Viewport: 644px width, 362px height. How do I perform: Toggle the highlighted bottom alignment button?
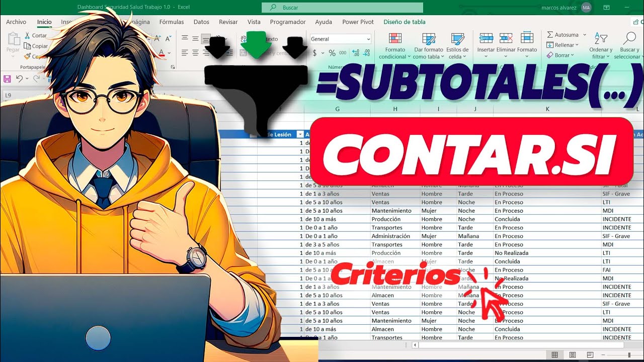point(206,39)
